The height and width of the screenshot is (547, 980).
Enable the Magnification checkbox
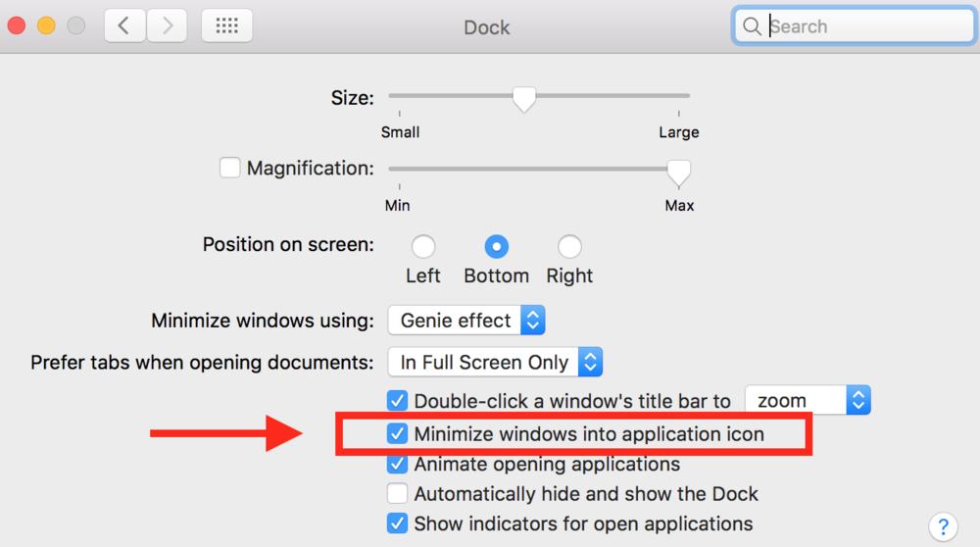click(230, 168)
